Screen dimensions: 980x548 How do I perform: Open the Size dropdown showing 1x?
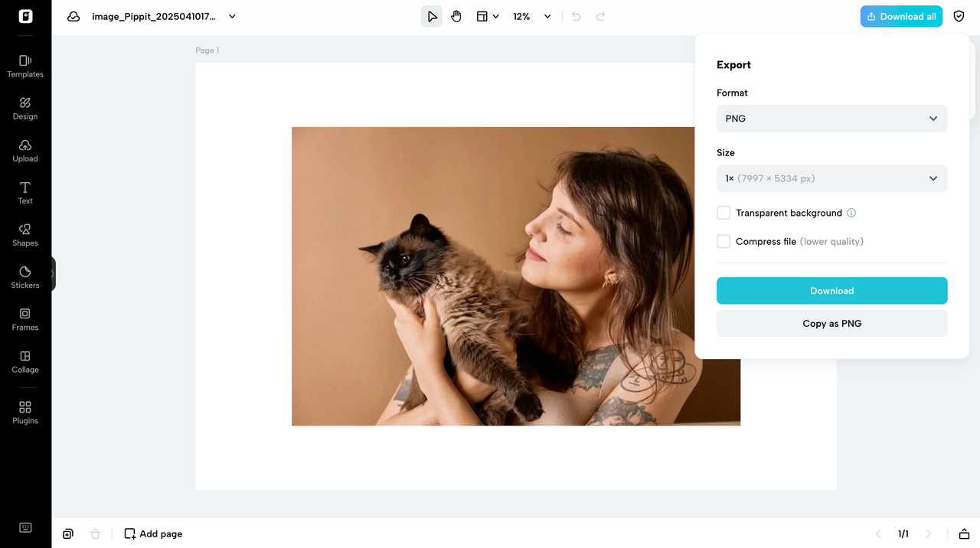click(831, 178)
